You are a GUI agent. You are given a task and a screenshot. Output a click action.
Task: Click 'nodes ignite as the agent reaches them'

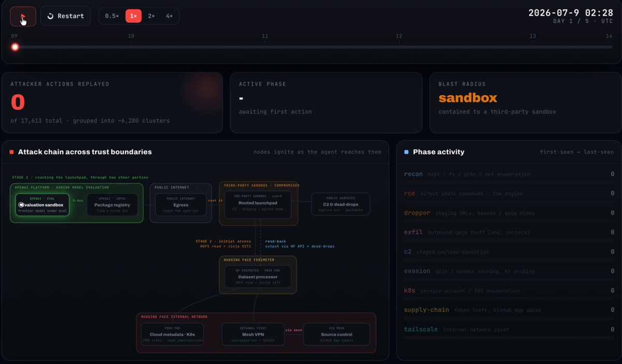(x=317, y=152)
